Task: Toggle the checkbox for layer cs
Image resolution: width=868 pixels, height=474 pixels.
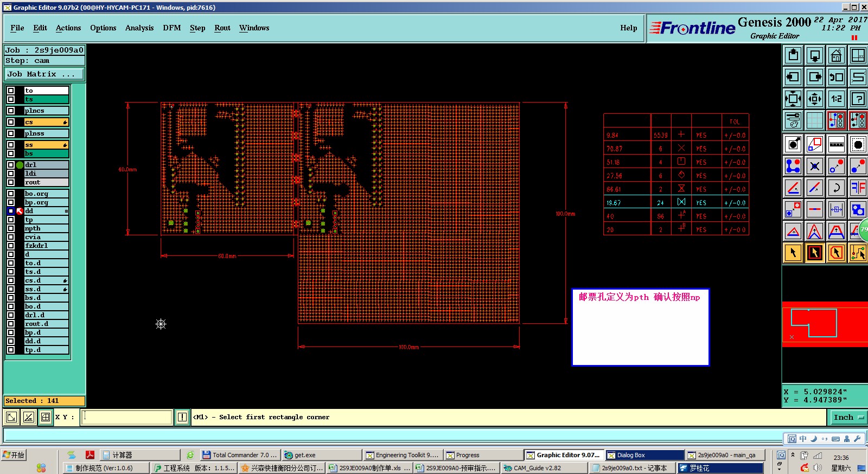Action: 11,122
